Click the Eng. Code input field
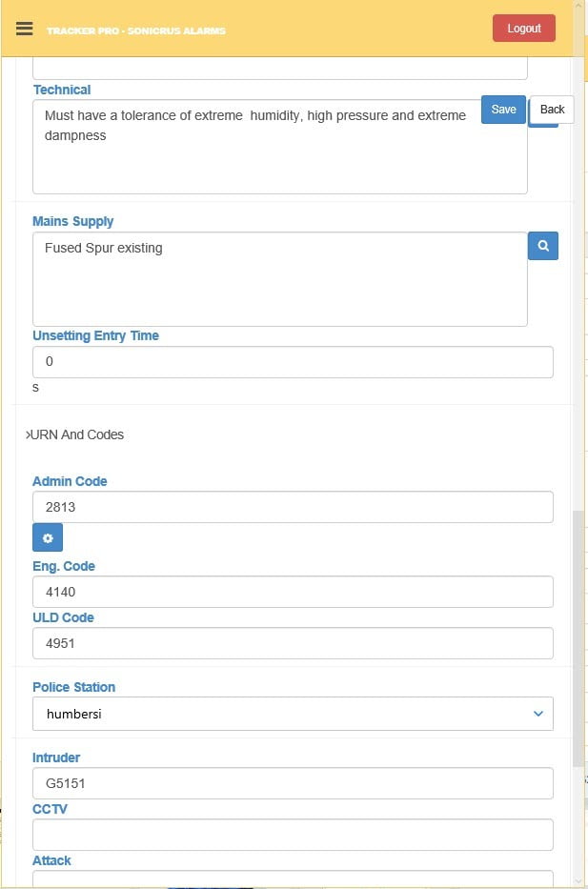Image resolution: width=588 pixels, height=889 pixels. pos(293,592)
